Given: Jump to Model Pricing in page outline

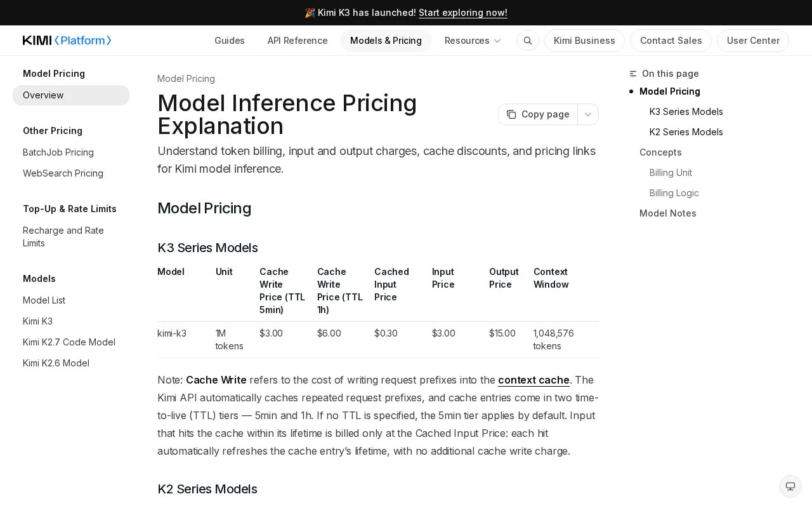Looking at the screenshot, I should [x=670, y=91].
